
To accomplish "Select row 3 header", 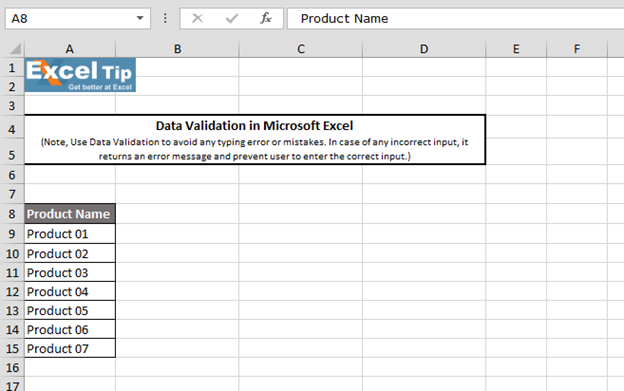I will pyautogui.click(x=12, y=105).
